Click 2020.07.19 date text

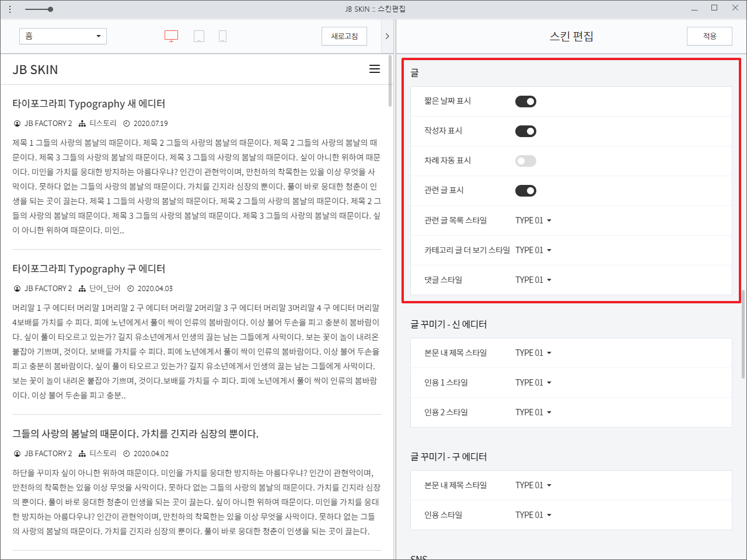coord(151,124)
